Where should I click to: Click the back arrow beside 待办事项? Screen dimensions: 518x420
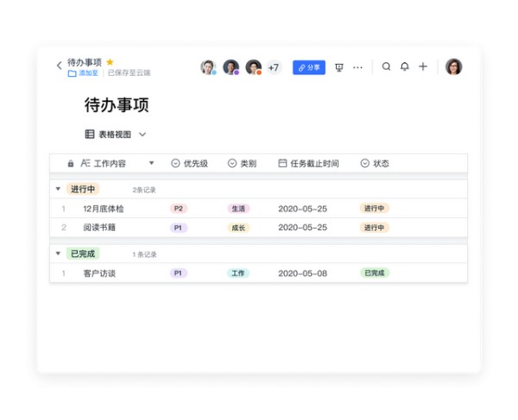(x=59, y=66)
